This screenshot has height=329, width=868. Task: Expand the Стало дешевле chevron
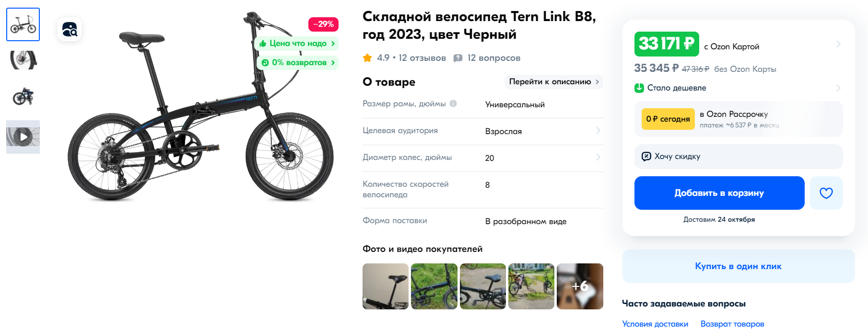pos(838,88)
